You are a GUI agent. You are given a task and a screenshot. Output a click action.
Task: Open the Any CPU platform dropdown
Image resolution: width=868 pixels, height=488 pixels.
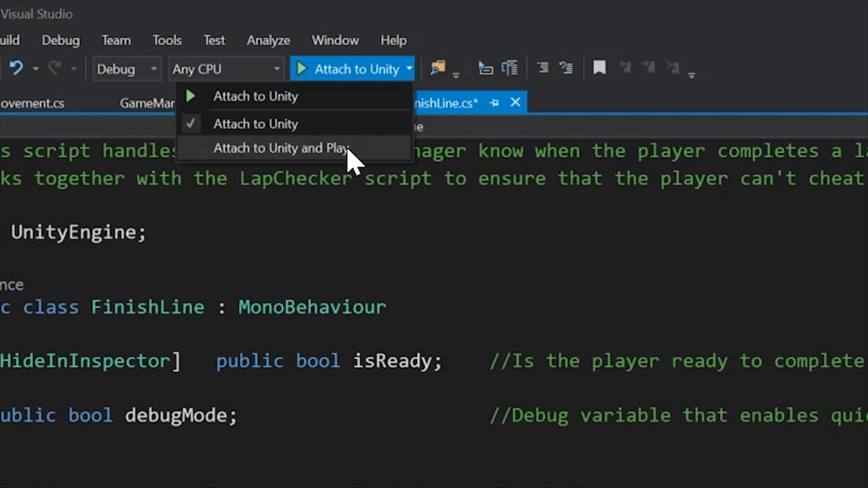[226, 69]
